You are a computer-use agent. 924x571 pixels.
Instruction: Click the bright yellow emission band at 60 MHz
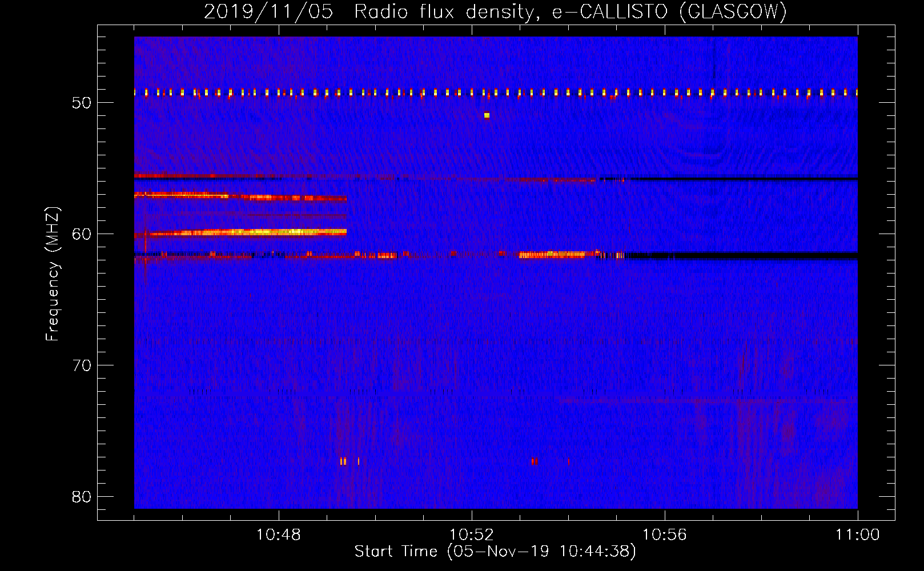240,232
